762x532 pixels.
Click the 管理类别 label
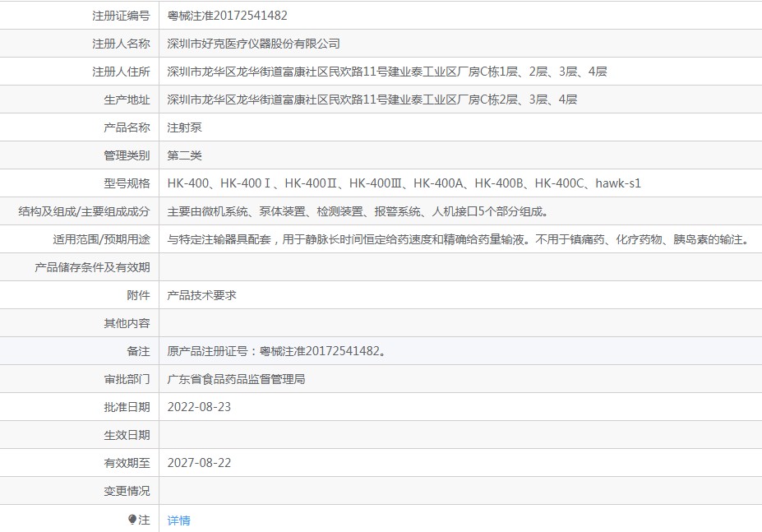tap(127, 155)
